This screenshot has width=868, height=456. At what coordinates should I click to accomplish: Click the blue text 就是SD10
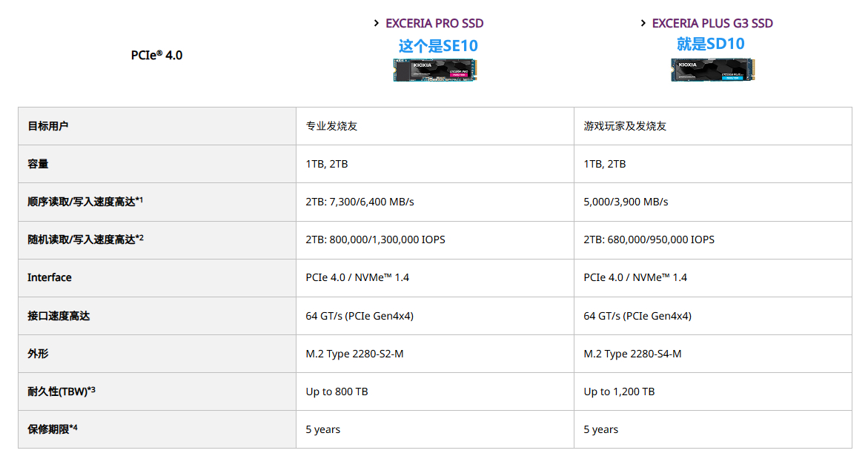tap(711, 44)
